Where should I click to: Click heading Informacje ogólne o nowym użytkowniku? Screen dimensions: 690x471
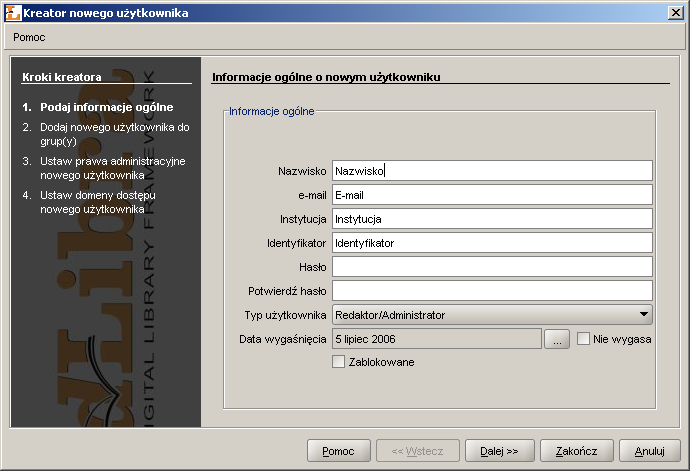tap(326, 77)
